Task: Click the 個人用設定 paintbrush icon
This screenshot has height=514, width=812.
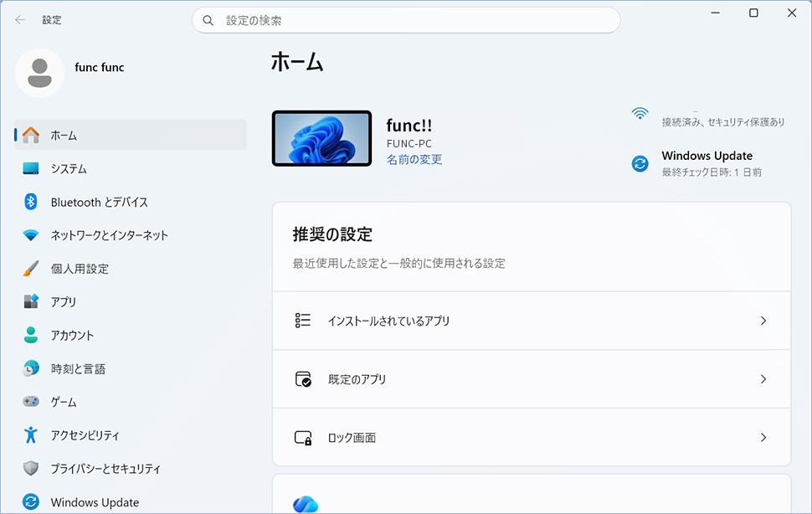Action: [31, 268]
